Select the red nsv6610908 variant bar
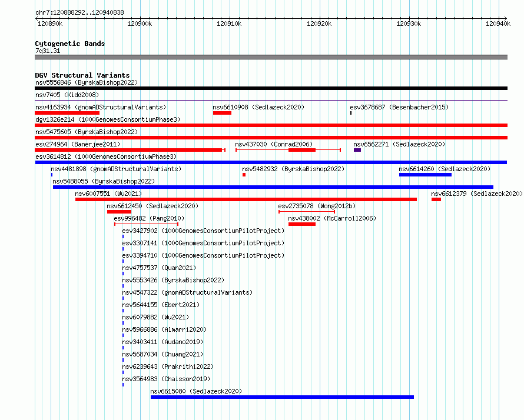Screen dimensions: 524x420 click(x=222, y=113)
